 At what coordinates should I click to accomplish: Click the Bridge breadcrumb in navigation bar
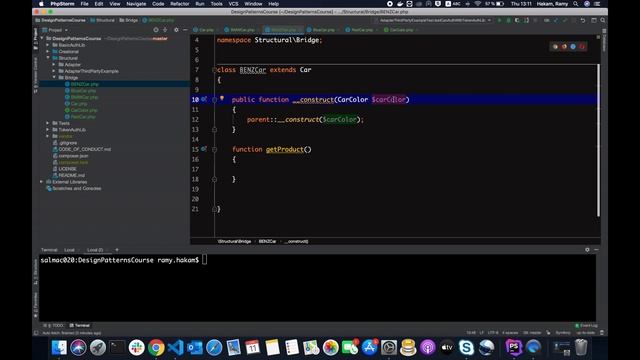click(x=129, y=20)
